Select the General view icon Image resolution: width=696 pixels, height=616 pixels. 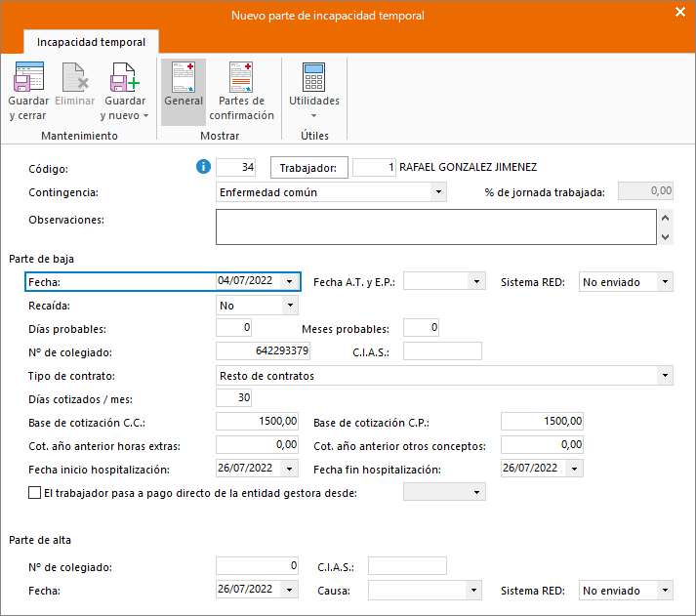pyautogui.click(x=184, y=76)
